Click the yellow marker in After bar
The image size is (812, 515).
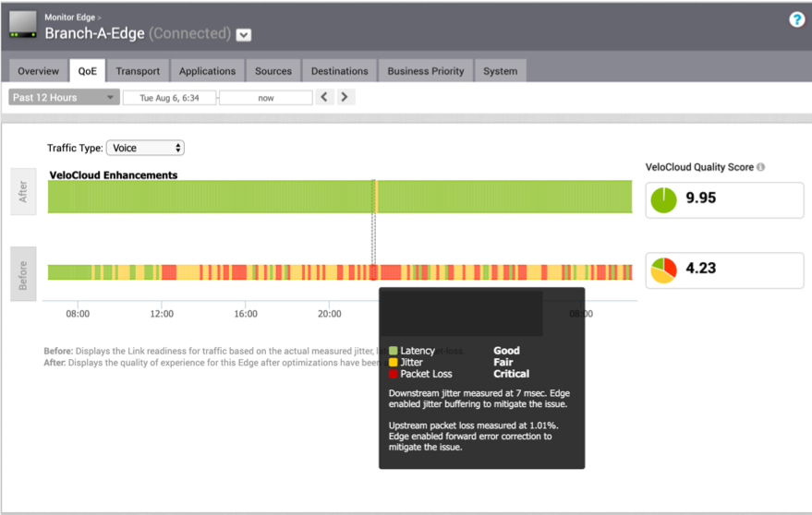(x=376, y=197)
